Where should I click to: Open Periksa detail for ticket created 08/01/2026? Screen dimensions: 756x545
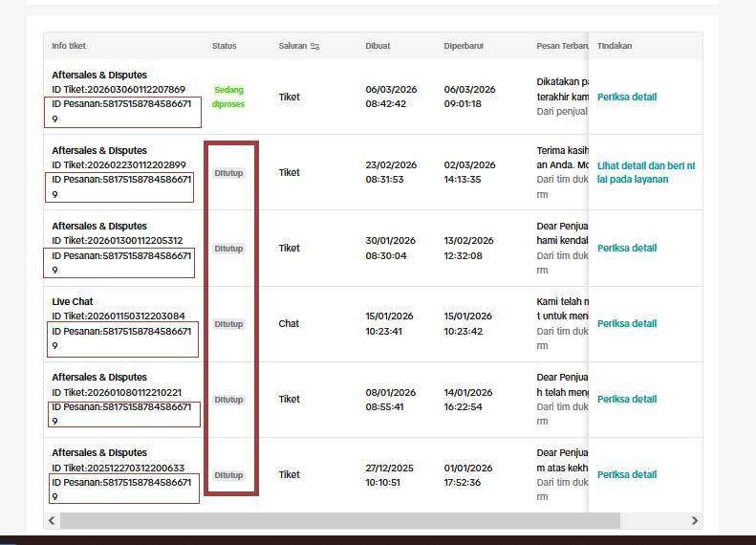click(x=626, y=399)
